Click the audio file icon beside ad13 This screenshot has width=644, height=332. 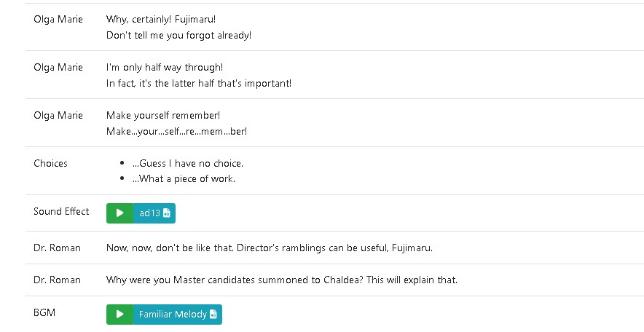(x=166, y=213)
